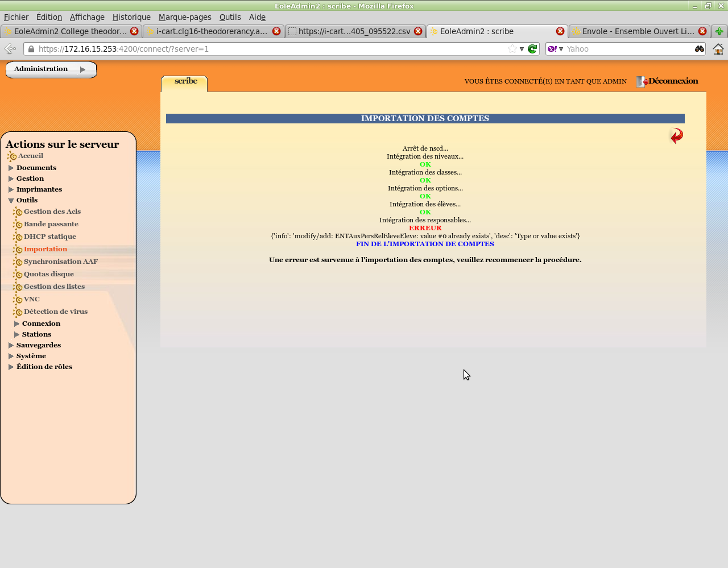
Task: Click the browser reload page icon
Action: click(532, 49)
